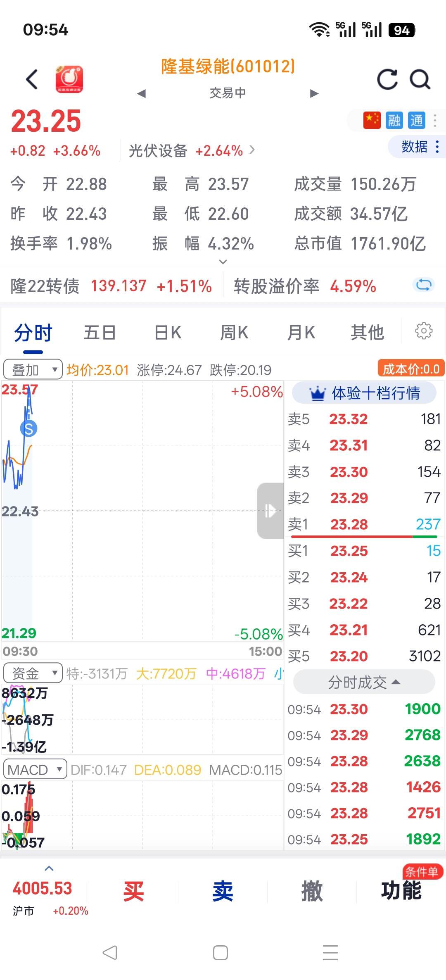Tap the MACD histogram chart
This screenshot has width=446, height=980.
pos(142,816)
